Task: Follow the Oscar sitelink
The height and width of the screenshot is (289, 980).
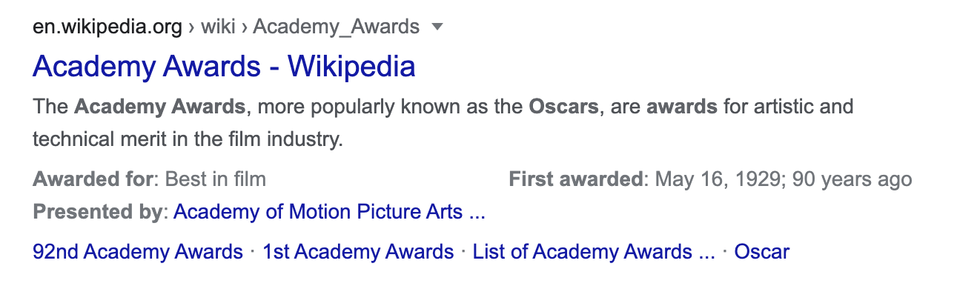Action: (x=762, y=252)
